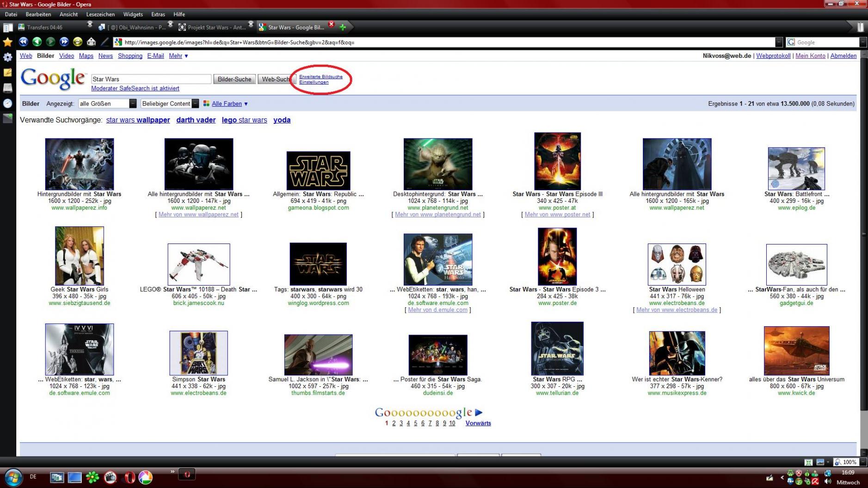
Task: Open the LEGO Star Wars 10188 thumbnail
Action: pos(198,264)
